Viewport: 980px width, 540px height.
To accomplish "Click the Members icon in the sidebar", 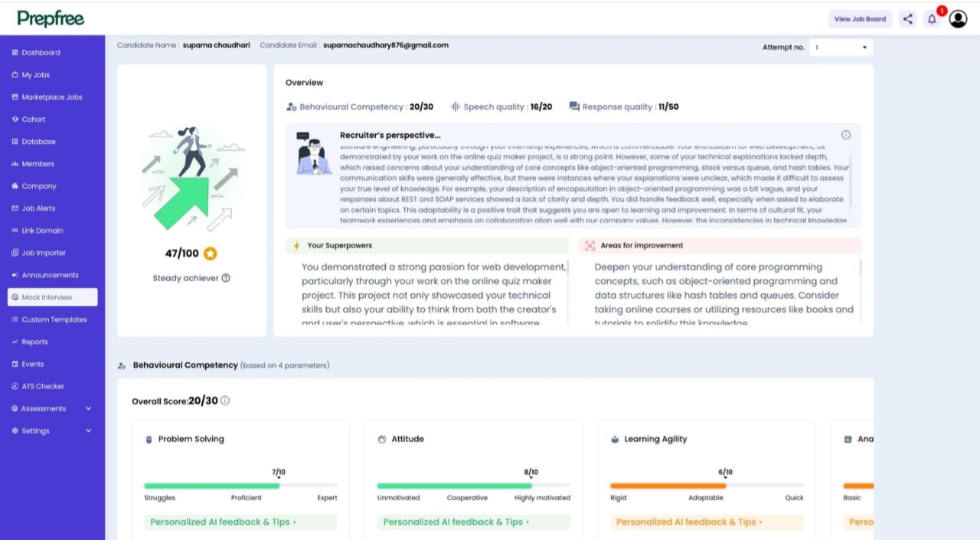I will (15, 163).
